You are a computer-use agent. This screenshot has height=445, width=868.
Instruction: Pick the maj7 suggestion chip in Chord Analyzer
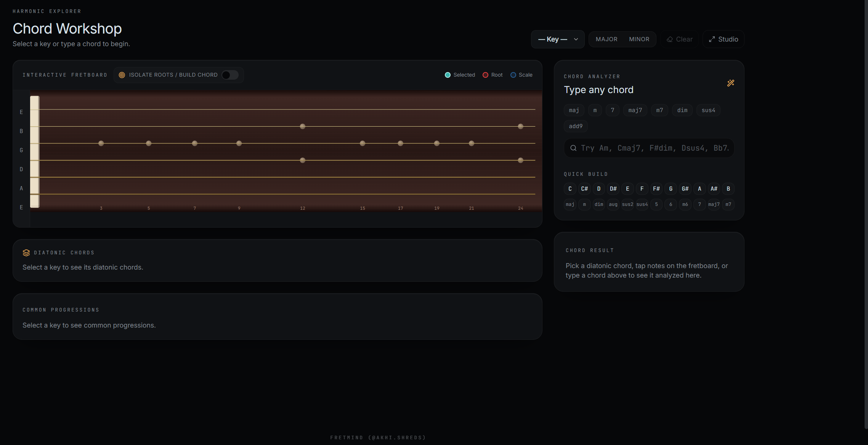[635, 110]
